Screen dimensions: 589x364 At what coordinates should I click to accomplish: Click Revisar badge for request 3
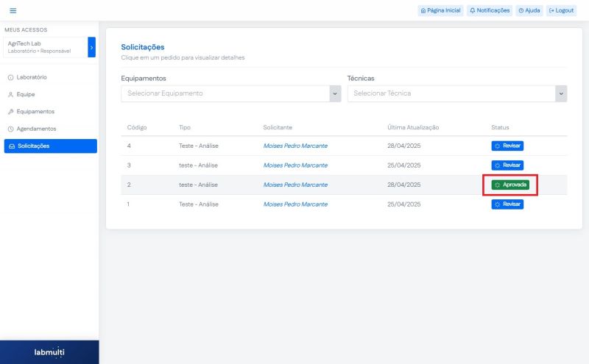point(507,165)
